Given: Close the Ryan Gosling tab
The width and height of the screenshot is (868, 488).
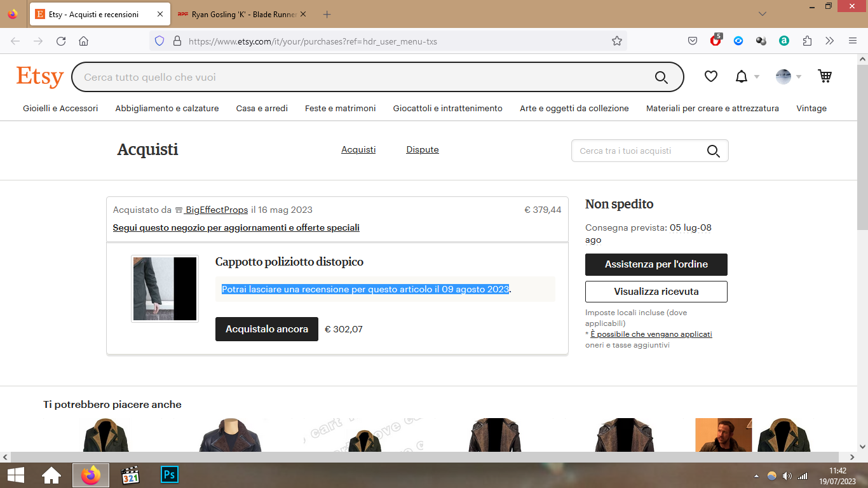Looking at the screenshot, I should [302, 14].
